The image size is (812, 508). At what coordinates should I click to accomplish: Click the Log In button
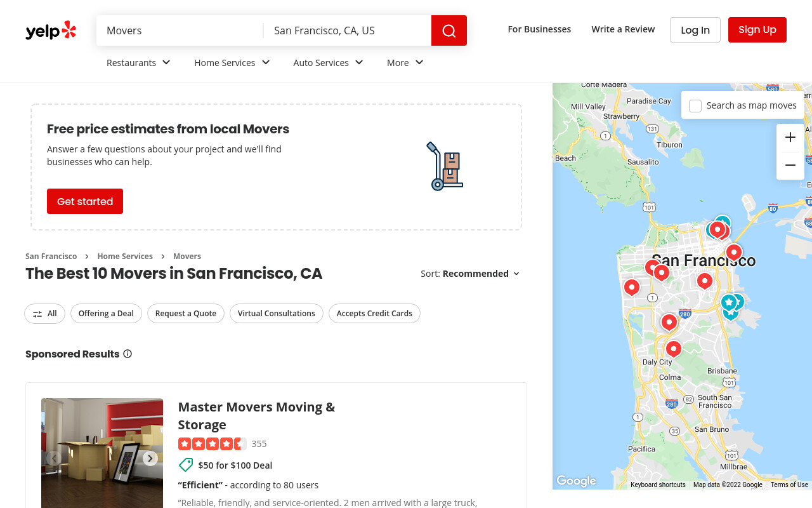click(695, 30)
